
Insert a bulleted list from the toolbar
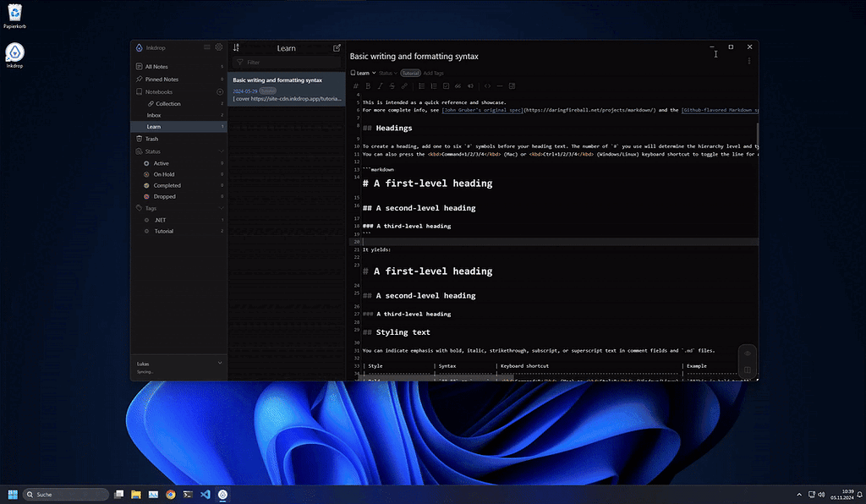pyautogui.click(x=422, y=85)
